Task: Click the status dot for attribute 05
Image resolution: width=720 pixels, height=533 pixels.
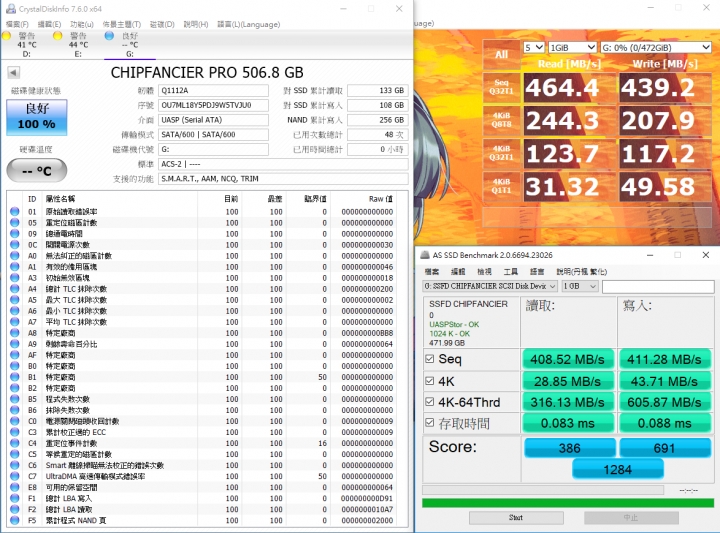Action: click(x=15, y=223)
